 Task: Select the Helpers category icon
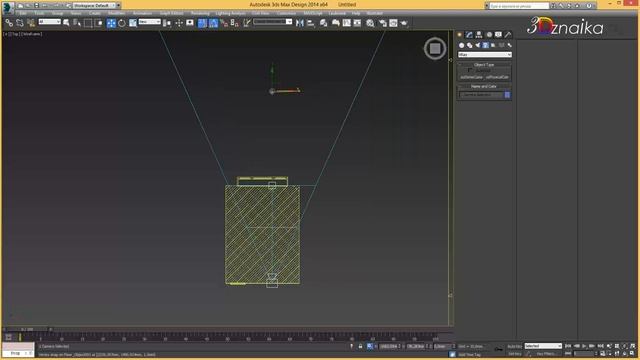coord(493,45)
